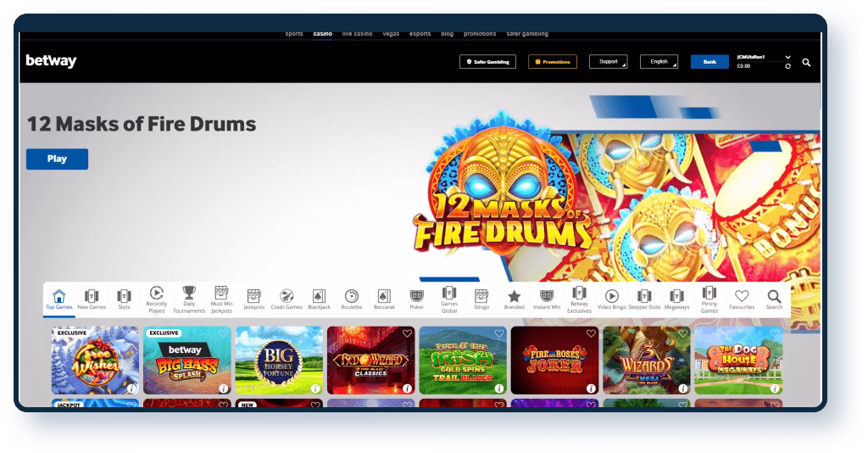
Task: Select Betway Exclusives category
Action: click(579, 299)
